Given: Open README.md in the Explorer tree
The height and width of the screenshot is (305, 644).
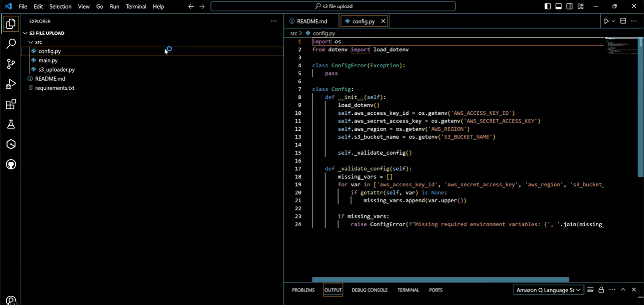Looking at the screenshot, I should 152,79.
